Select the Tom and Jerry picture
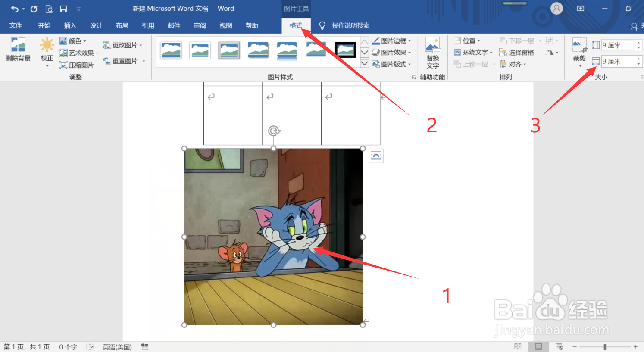Viewport: 644px width, 352px height. (x=273, y=237)
